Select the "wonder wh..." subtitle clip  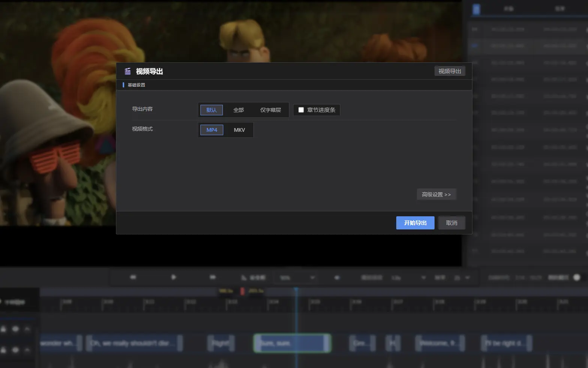click(x=61, y=343)
